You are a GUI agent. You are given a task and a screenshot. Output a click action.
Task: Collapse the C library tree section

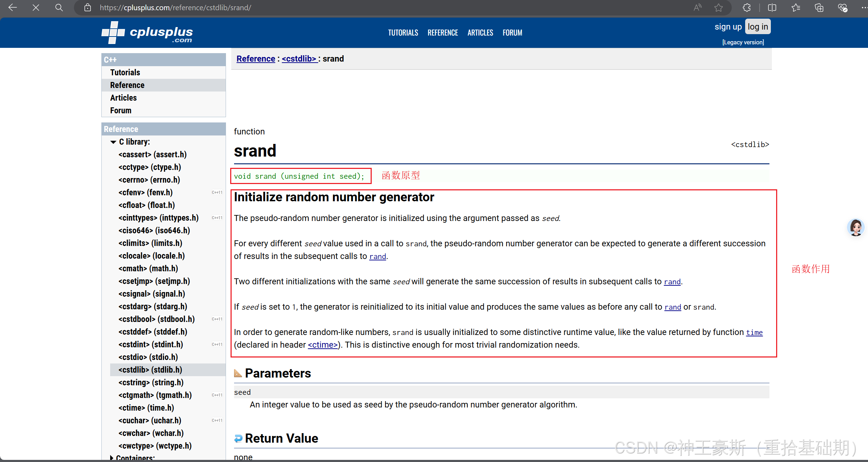pos(113,142)
